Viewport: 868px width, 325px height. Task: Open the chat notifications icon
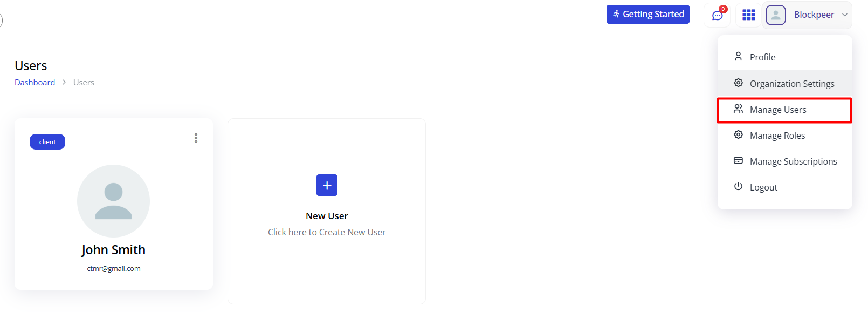[717, 15]
